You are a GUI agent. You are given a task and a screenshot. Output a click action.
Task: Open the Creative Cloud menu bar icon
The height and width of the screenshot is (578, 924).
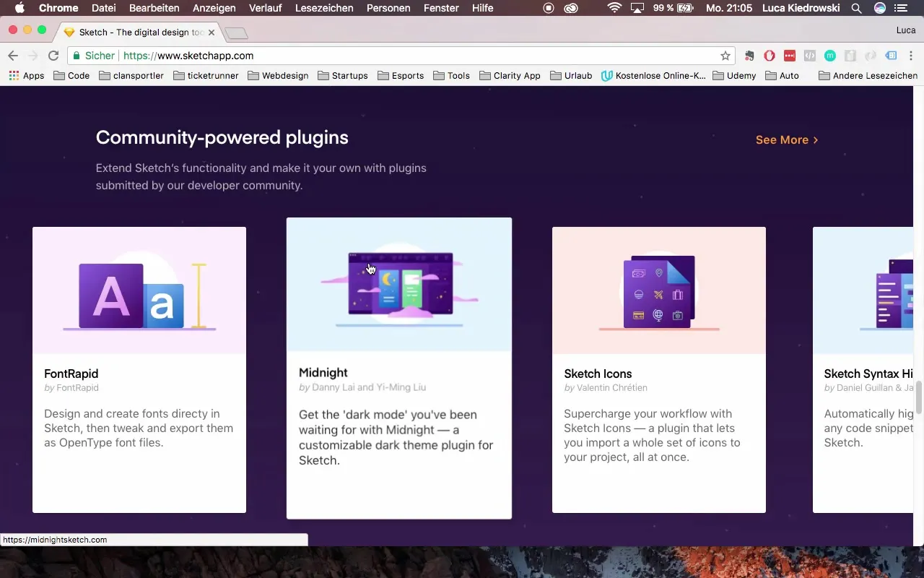pos(571,8)
